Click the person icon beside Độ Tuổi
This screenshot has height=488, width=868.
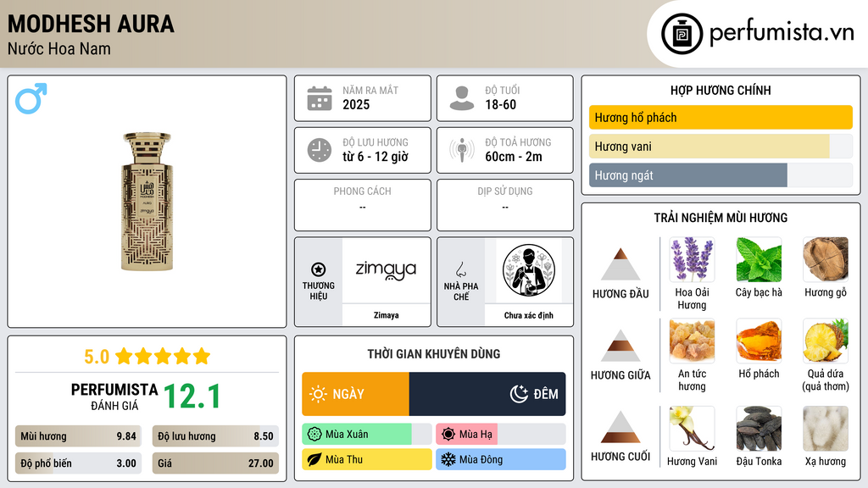pos(462,98)
